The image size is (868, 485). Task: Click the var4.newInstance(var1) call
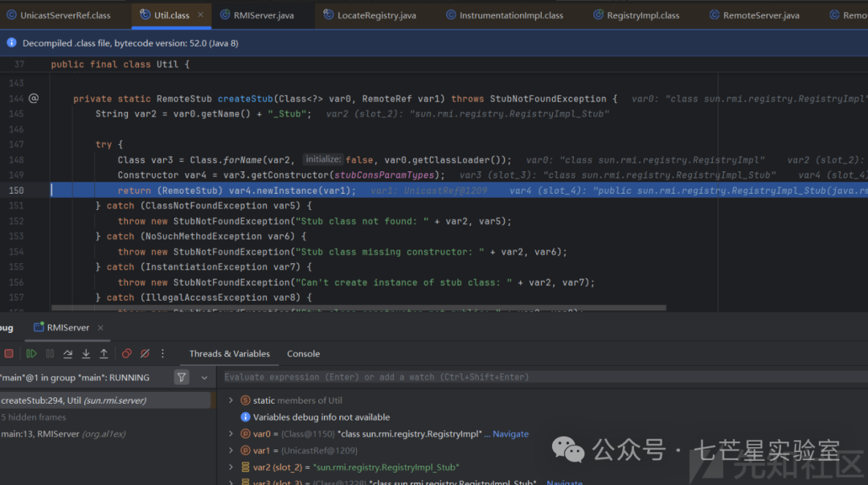point(290,190)
